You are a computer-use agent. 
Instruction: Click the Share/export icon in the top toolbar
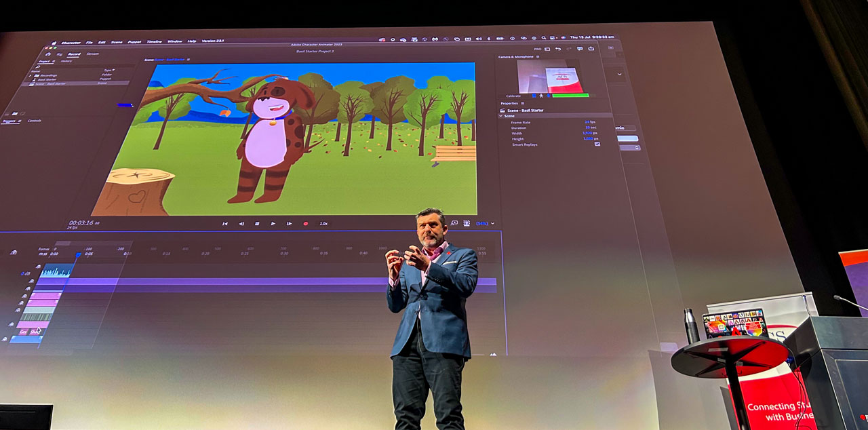click(x=591, y=49)
